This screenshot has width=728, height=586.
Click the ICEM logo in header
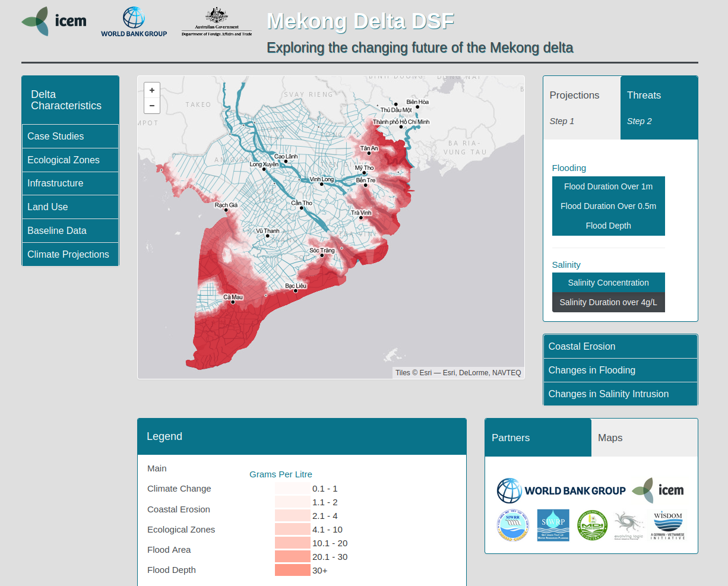tap(54, 21)
